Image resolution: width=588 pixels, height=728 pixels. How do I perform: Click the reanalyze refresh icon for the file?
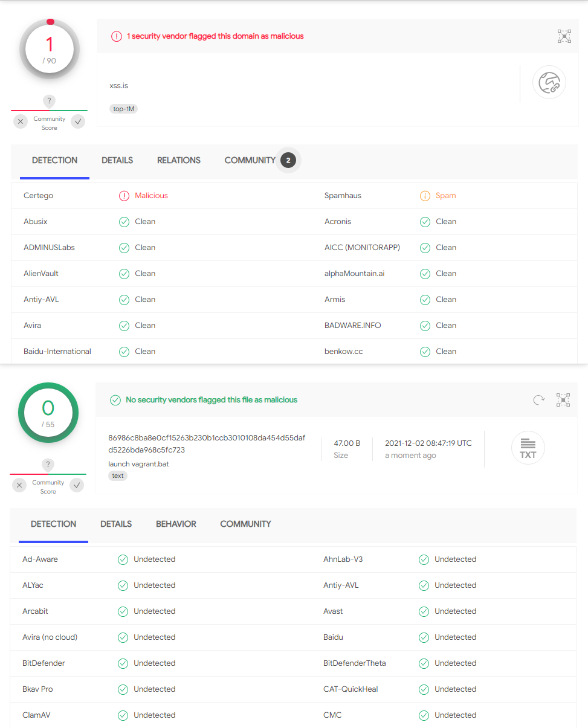tap(538, 400)
